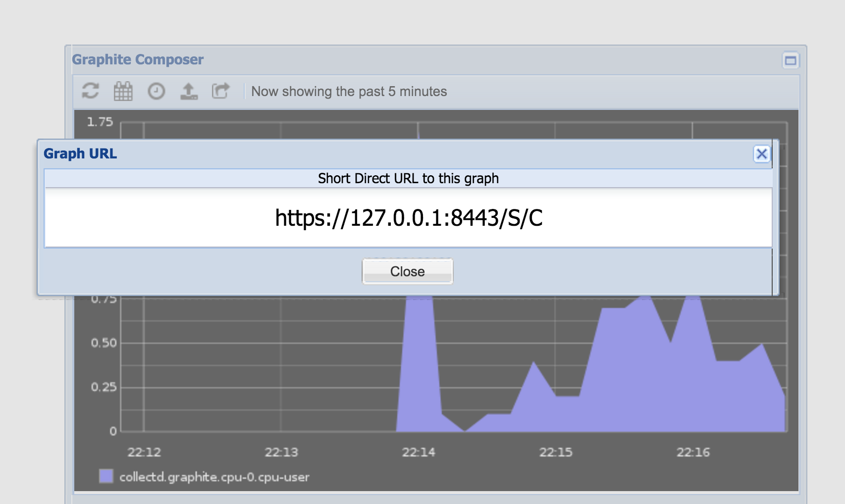Image resolution: width=845 pixels, height=504 pixels.
Task: Click the Graphite Composer window title
Action: (138, 59)
